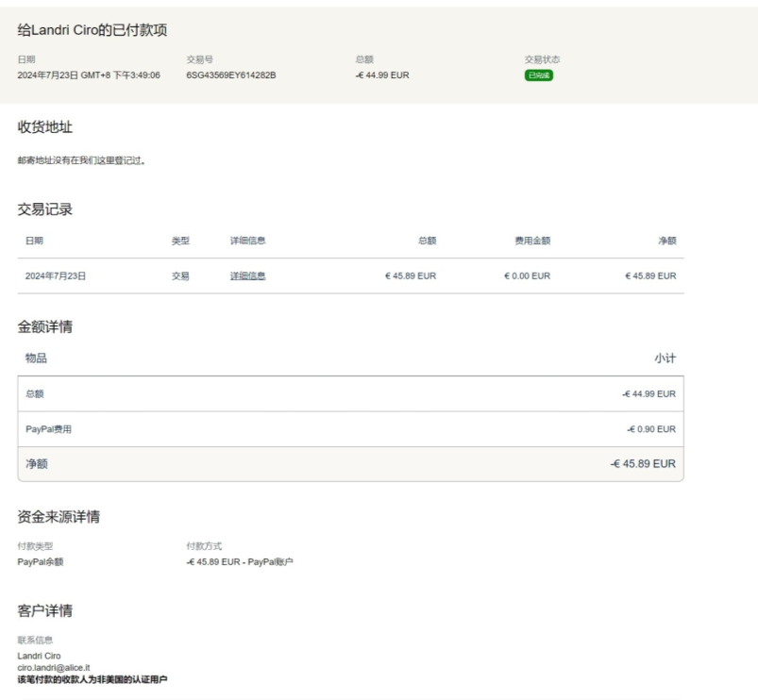This screenshot has height=700, width=758.
Task: Click the 费用金额 column header
Action: pyautogui.click(x=532, y=241)
